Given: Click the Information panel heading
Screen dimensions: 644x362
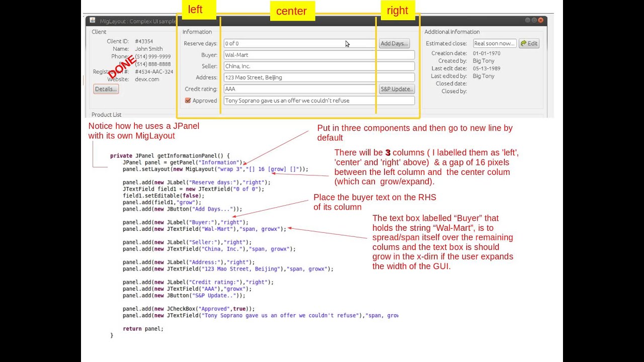Looking at the screenshot, I should pos(197,32).
